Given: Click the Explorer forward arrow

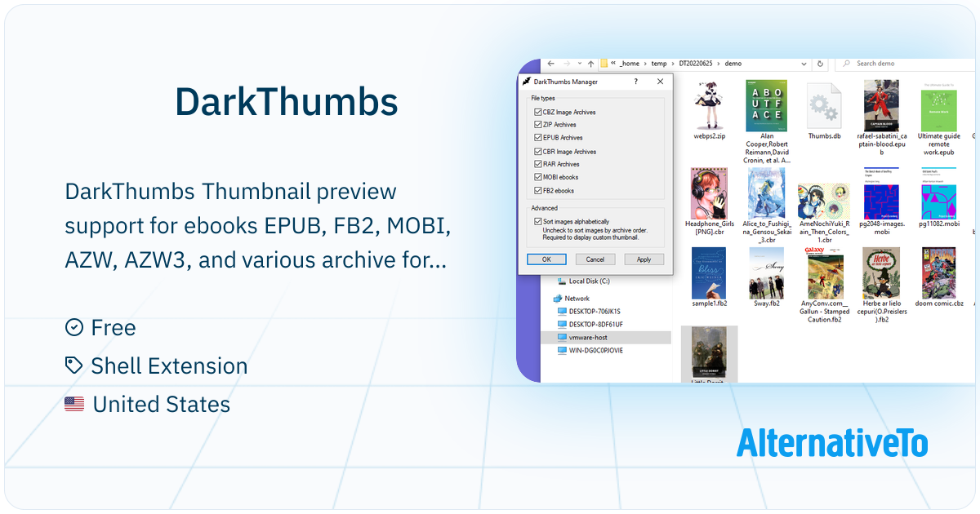Looking at the screenshot, I should point(568,63).
